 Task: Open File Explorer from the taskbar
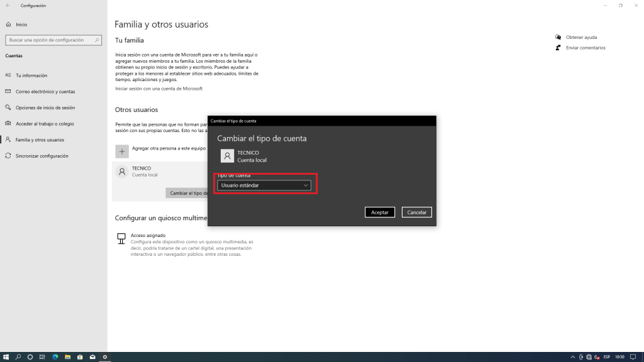click(67, 357)
